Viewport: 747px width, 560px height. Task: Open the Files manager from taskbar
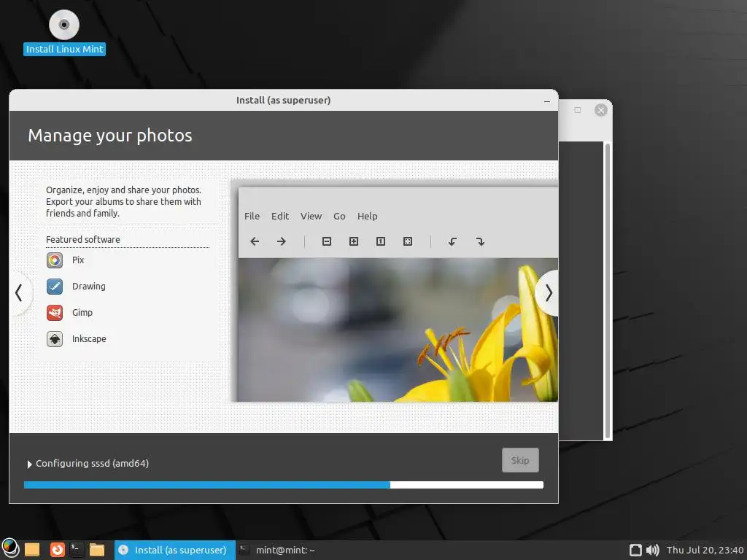coord(97,550)
